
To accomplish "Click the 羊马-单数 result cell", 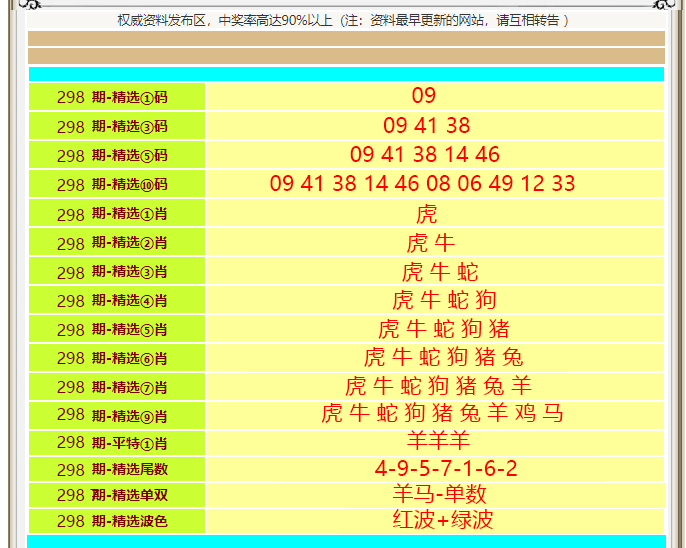I will [439, 495].
